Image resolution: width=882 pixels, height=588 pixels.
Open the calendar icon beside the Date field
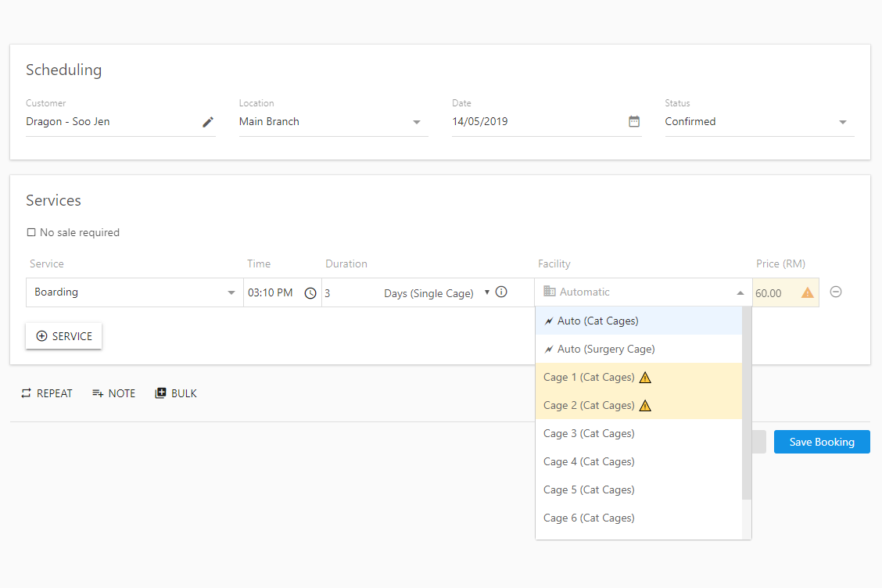633,121
